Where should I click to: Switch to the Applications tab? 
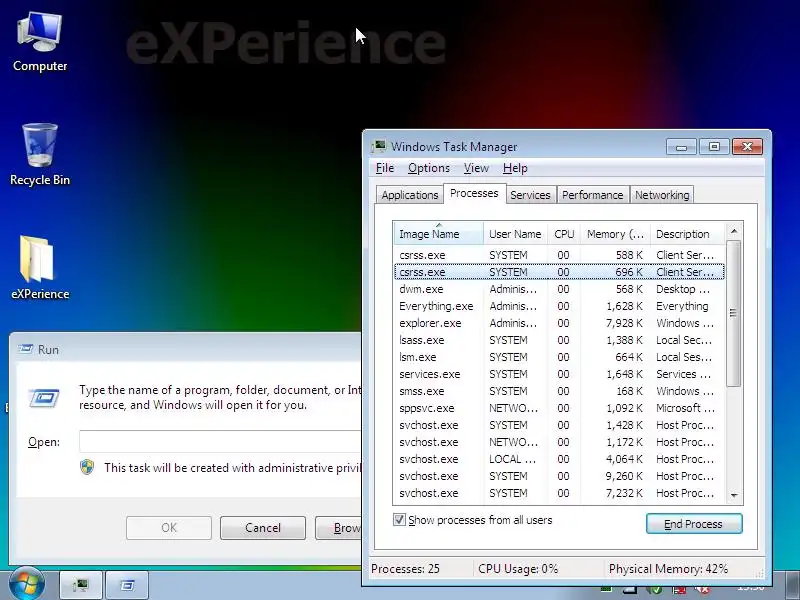(410, 195)
